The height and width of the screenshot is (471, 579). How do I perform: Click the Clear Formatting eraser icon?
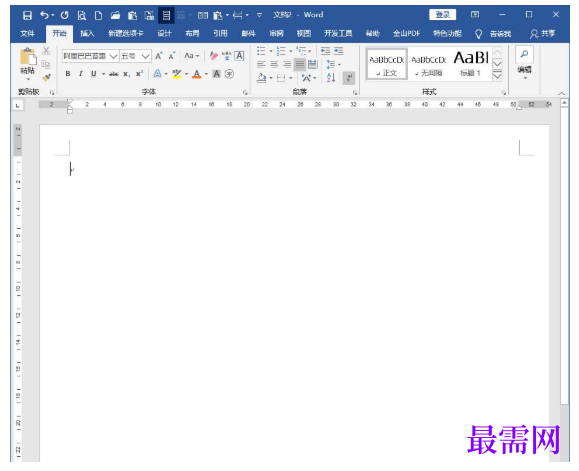213,56
